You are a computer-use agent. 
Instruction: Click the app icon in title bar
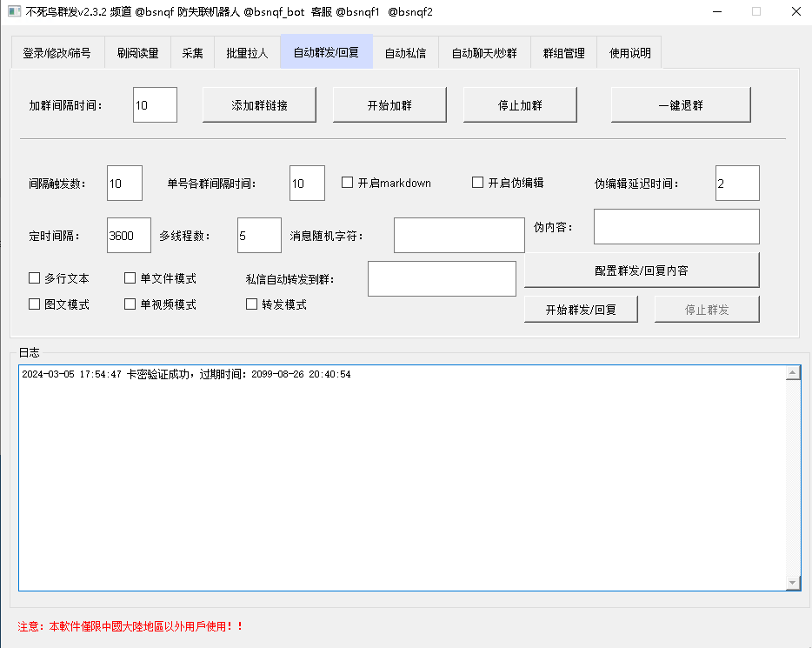[14, 11]
